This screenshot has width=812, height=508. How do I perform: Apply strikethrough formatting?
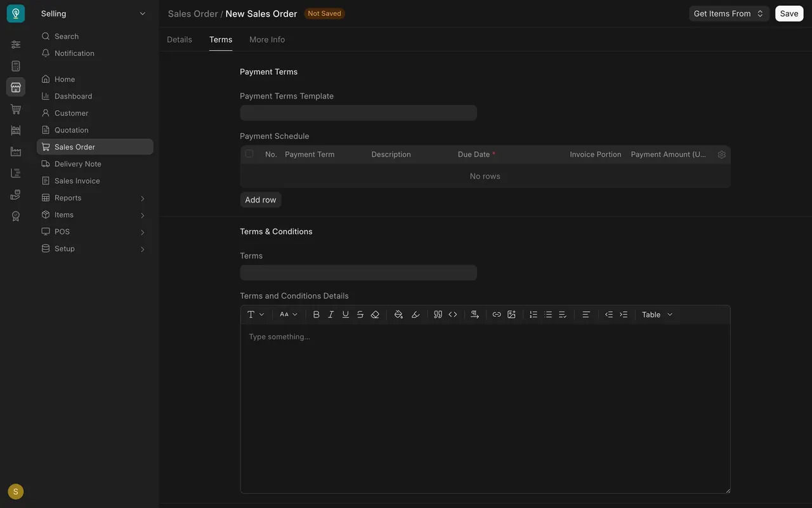point(360,314)
